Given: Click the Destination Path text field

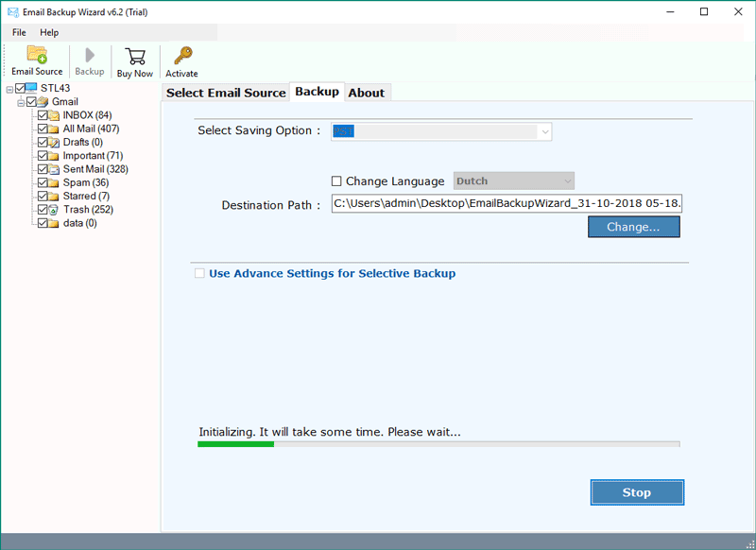Looking at the screenshot, I should coord(507,203).
